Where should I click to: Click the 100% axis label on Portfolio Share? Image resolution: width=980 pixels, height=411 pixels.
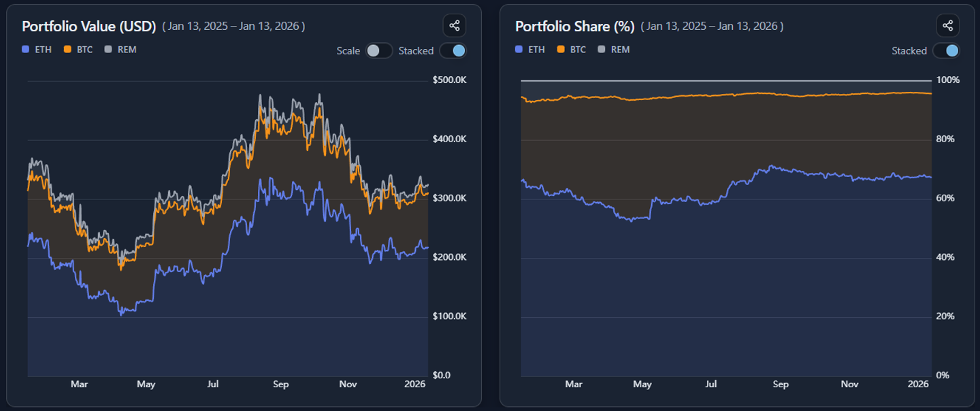click(948, 80)
